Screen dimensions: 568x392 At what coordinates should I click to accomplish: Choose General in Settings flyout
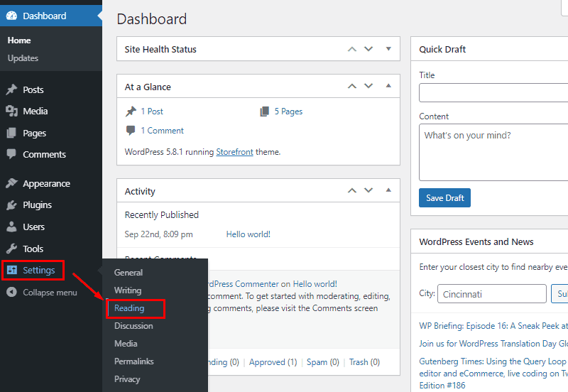tap(129, 273)
